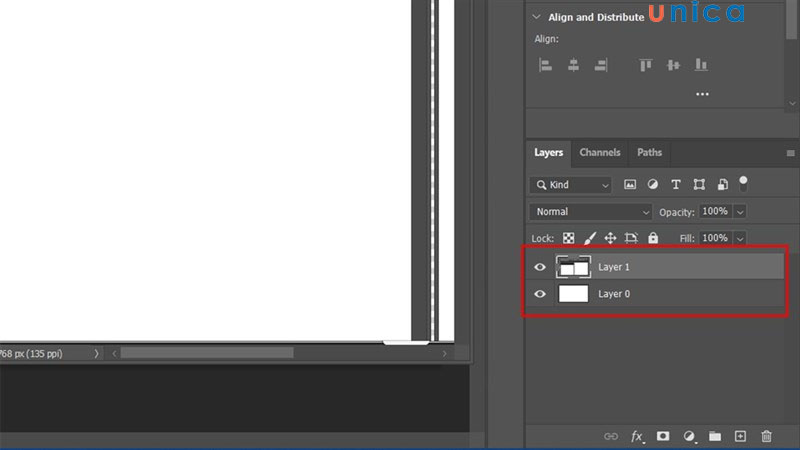800x450 pixels.
Task: Toggle lock transparent pixels
Action: pyautogui.click(x=568, y=238)
